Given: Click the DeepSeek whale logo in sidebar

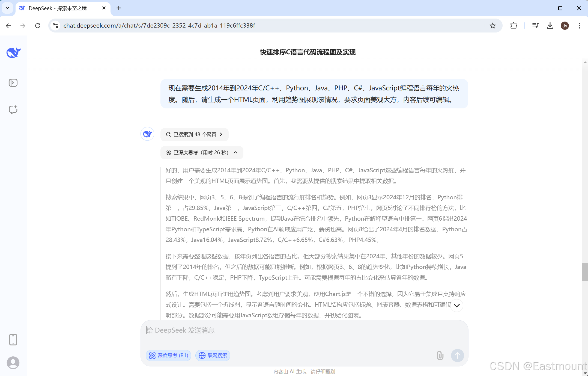Looking at the screenshot, I should [13, 53].
